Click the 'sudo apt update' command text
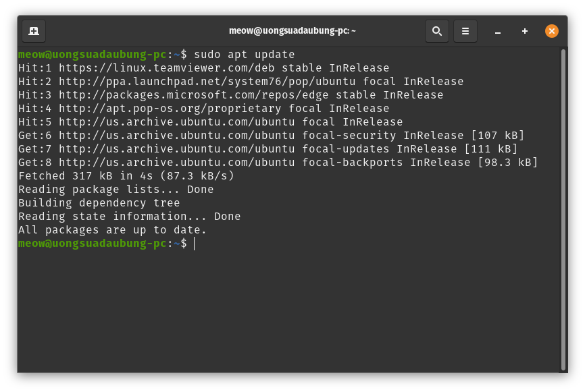This screenshot has height=392, width=585. pyautogui.click(x=245, y=55)
